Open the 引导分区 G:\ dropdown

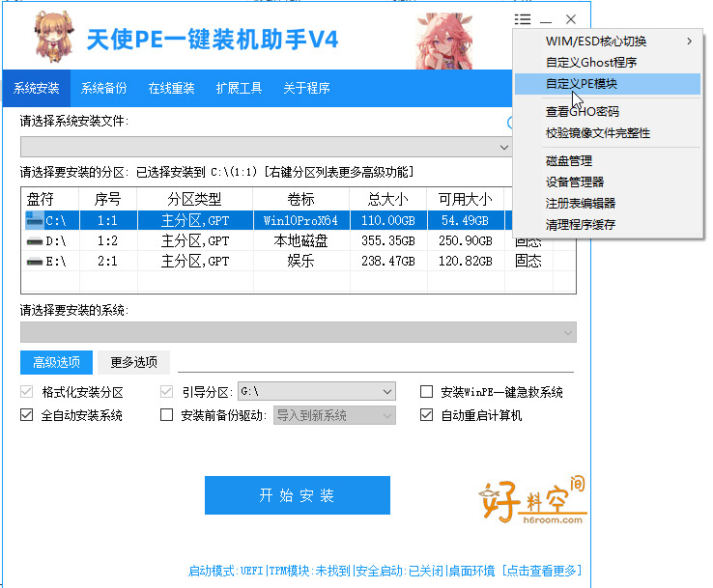click(x=317, y=391)
